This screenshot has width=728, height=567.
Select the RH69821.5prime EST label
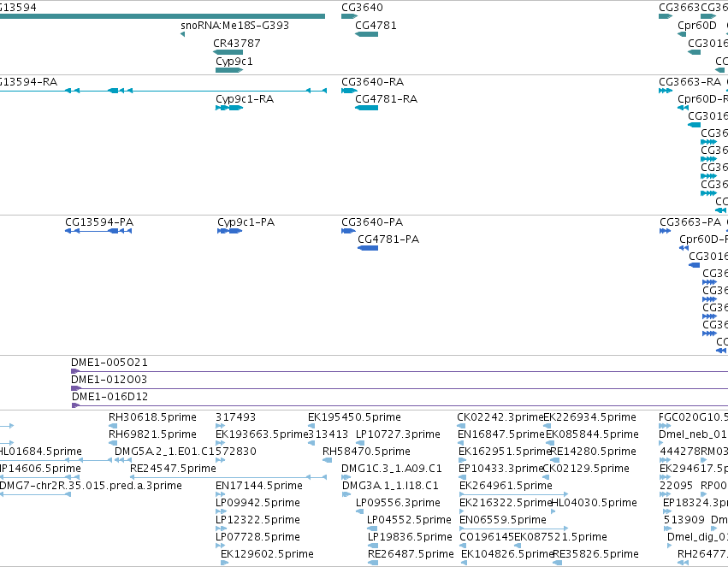pyautogui.click(x=152, y=434)
